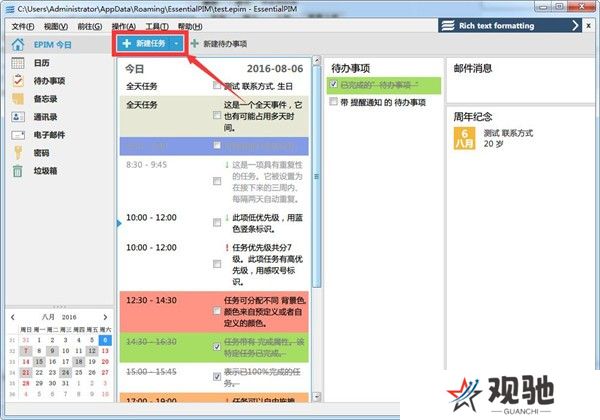The height and width of the screenshot is (420, 600).
Task: Check the 带 提醒通知 的 待办事项 checkbox
Action: coord(334,101)
